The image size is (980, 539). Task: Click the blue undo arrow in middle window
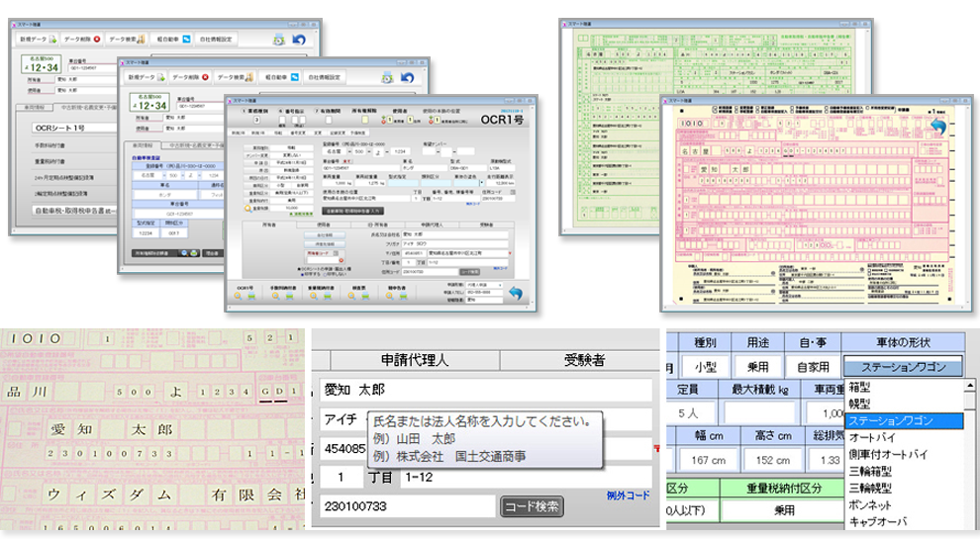(x=408, y=77)
